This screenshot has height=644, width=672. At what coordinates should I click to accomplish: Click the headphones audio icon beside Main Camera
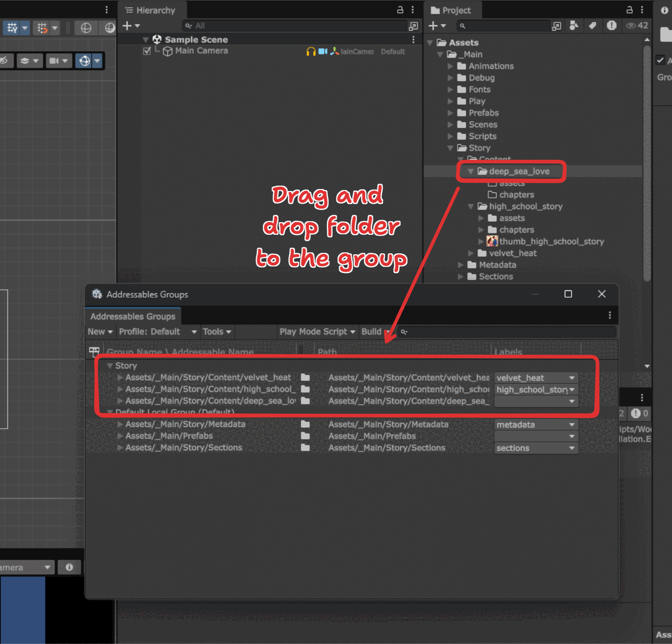point(310,51)
